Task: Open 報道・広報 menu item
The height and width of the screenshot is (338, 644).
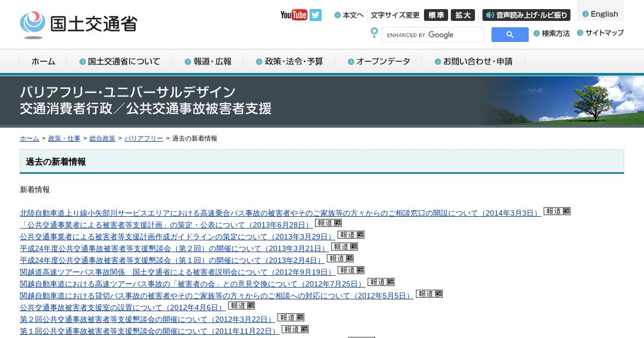Action: coord(208,62)
